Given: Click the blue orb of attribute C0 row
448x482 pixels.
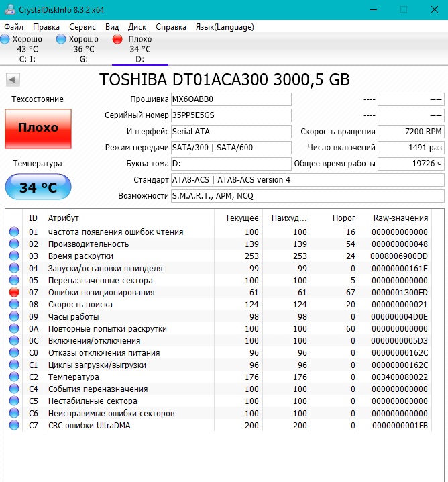Looking at the screenshot, I should [x=14, y=352].
